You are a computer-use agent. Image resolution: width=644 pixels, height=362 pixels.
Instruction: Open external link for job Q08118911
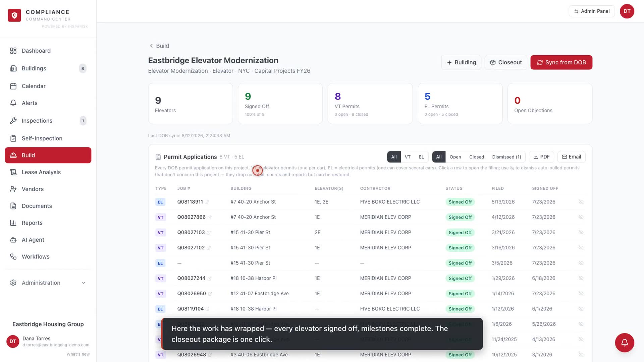[x=207, y=202]
